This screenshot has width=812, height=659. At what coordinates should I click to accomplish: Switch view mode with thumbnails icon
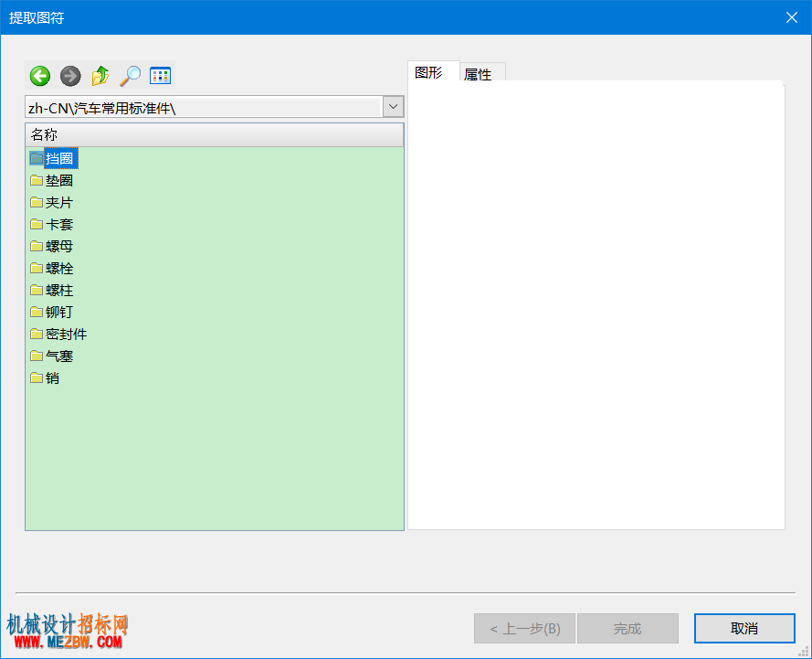[160, 76]
